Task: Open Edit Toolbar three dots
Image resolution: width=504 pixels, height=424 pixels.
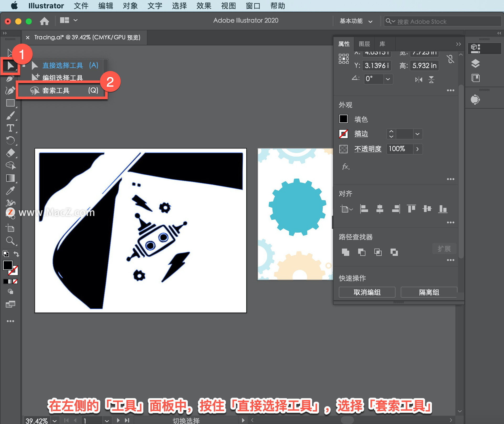Action: pos(10,321)
